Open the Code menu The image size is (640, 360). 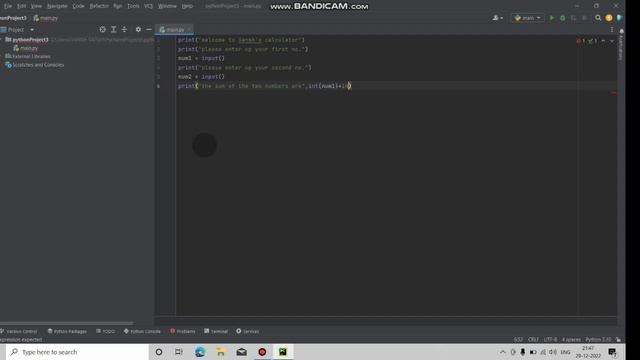coord(78,6)
